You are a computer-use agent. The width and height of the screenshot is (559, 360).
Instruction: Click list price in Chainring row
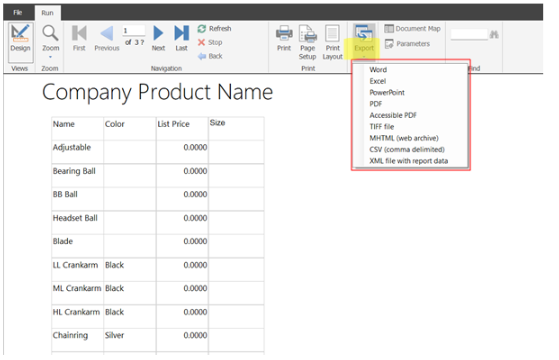coord(182,340)
